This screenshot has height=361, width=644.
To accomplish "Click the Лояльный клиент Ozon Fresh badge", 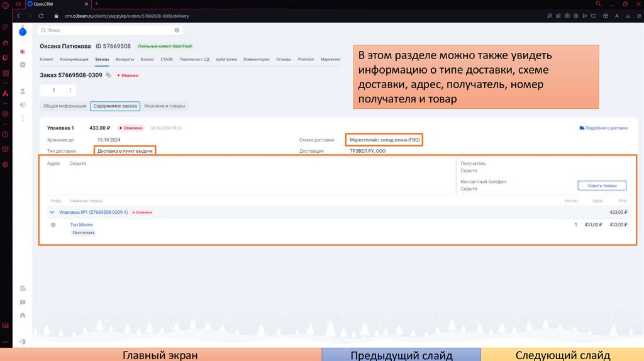I will tap(165, 46).
